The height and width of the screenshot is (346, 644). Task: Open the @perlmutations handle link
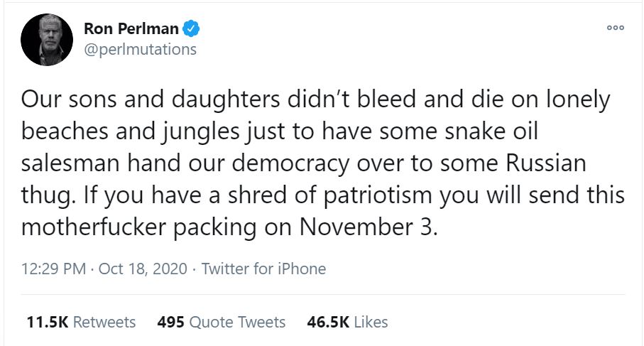click(x=140, y=50)
